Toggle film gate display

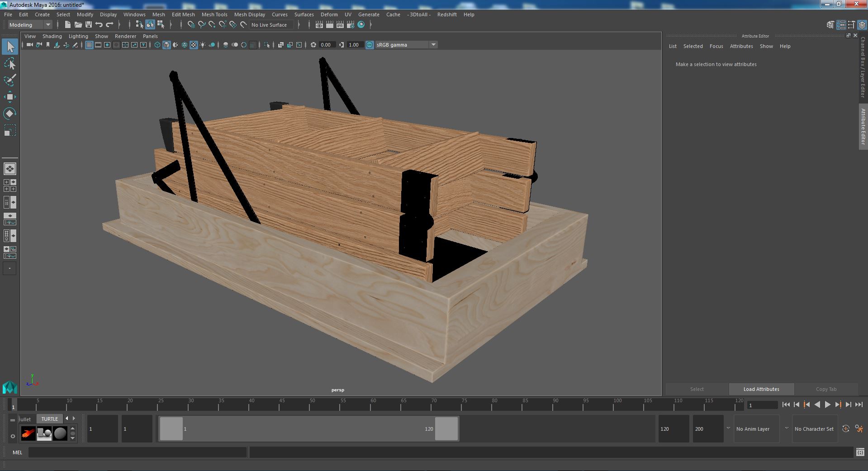click(98, 45)
